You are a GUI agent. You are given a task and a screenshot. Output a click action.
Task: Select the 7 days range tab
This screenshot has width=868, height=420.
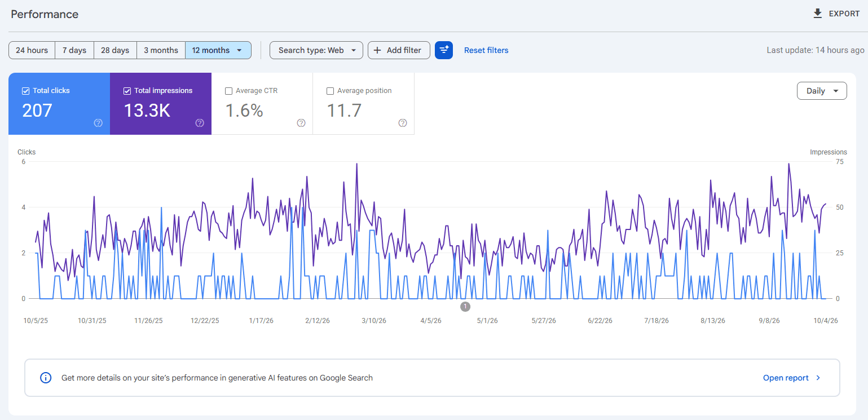click(x=74, y=50)
